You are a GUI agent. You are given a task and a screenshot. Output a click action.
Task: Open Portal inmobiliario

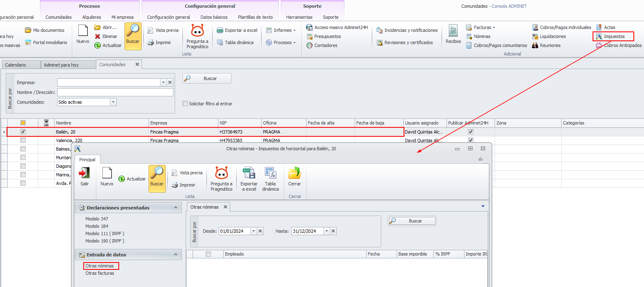46,42
